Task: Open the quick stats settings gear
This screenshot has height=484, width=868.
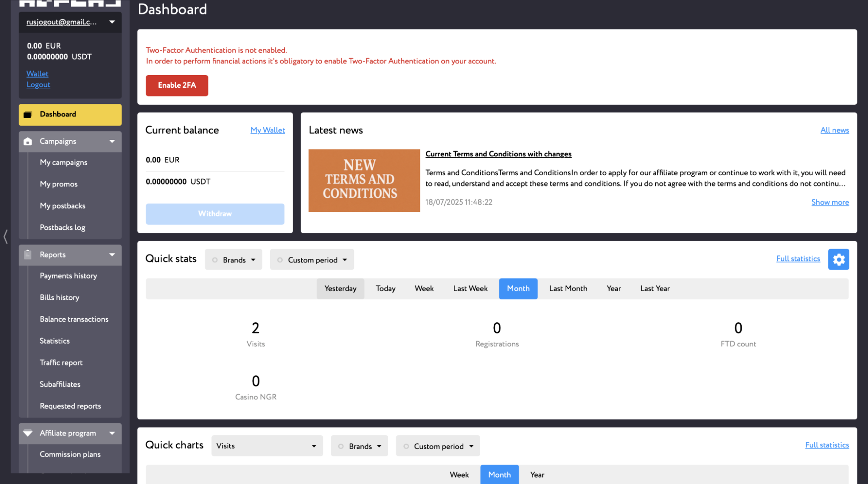Action: pyautogui.click(x=838, y=259)
